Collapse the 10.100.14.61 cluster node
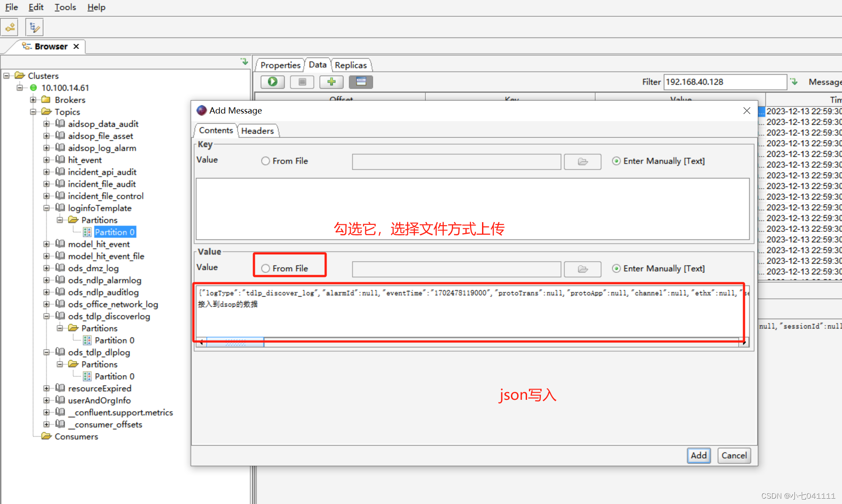This screenshot has height=504, width=842. tap(20, 88)
